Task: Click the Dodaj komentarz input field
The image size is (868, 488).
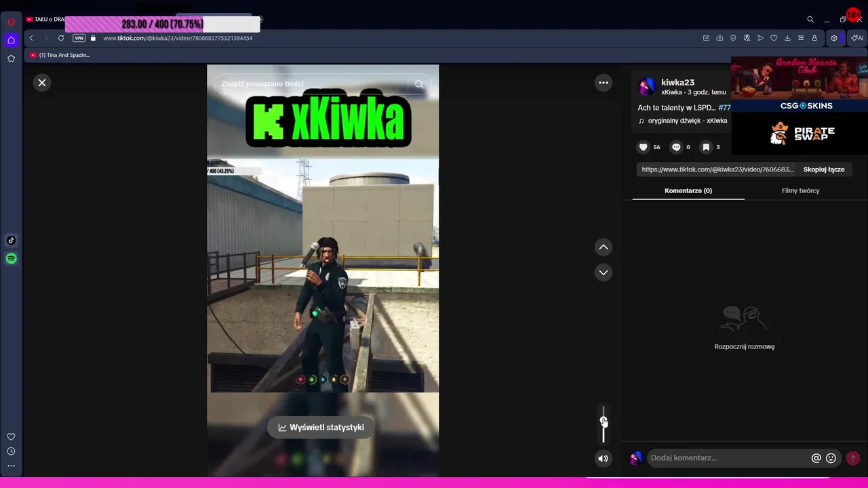Action: pyautogui.click(x=729, y=458)
